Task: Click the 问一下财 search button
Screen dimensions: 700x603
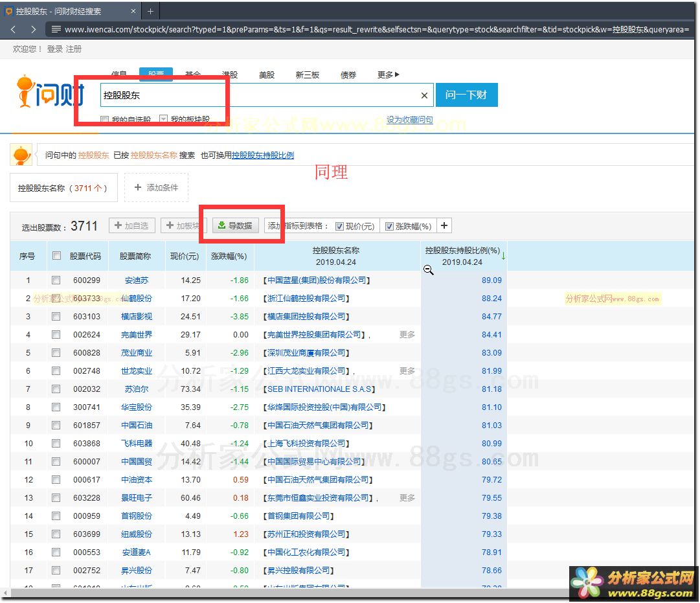Action: 466,95
